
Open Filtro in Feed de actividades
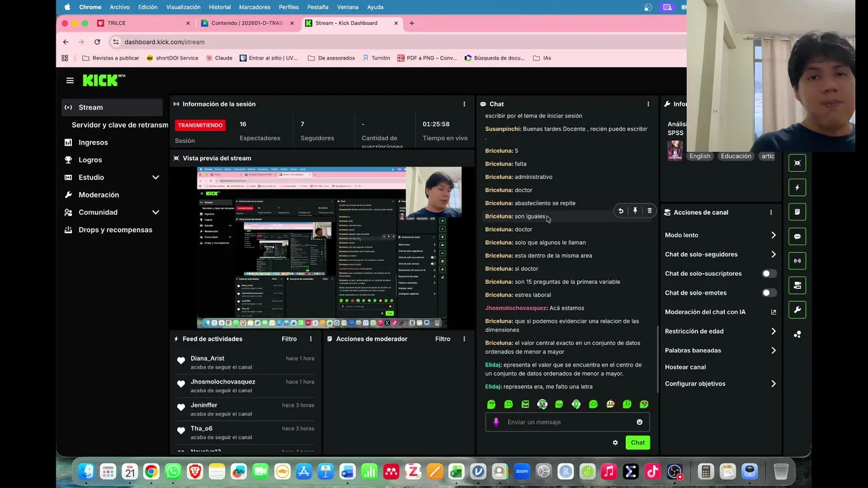tap(290, 339)
